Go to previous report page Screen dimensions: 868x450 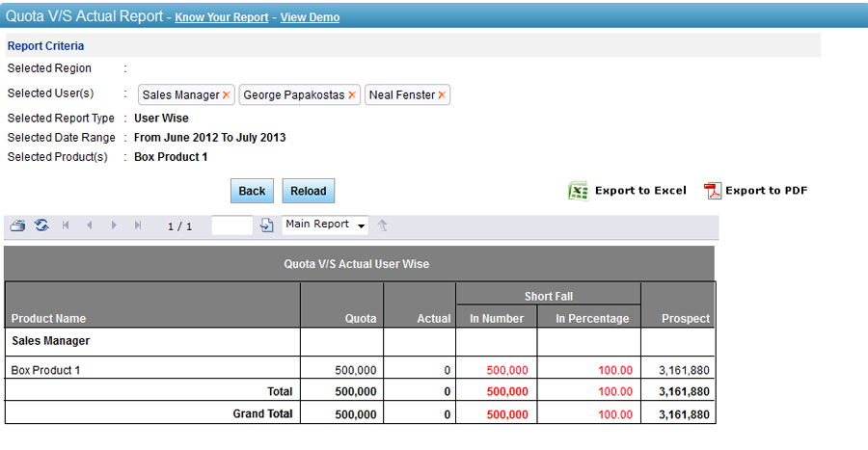(x=90, y=225)
